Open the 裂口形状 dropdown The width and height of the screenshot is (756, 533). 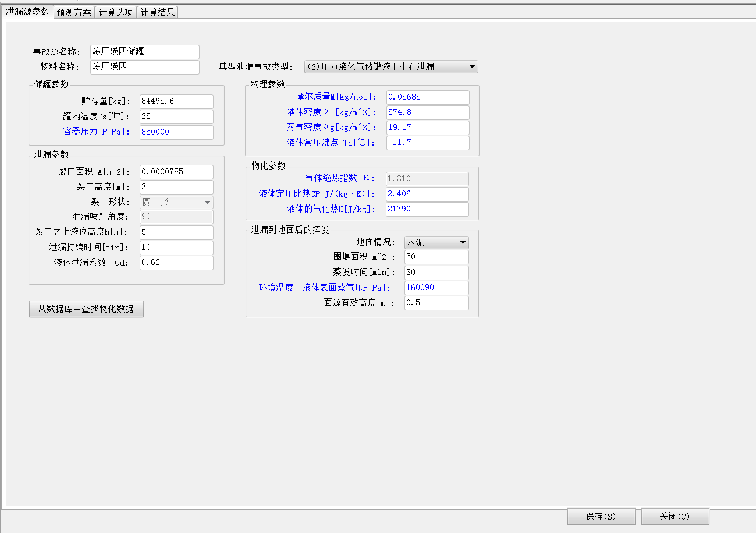coord(176,202)
